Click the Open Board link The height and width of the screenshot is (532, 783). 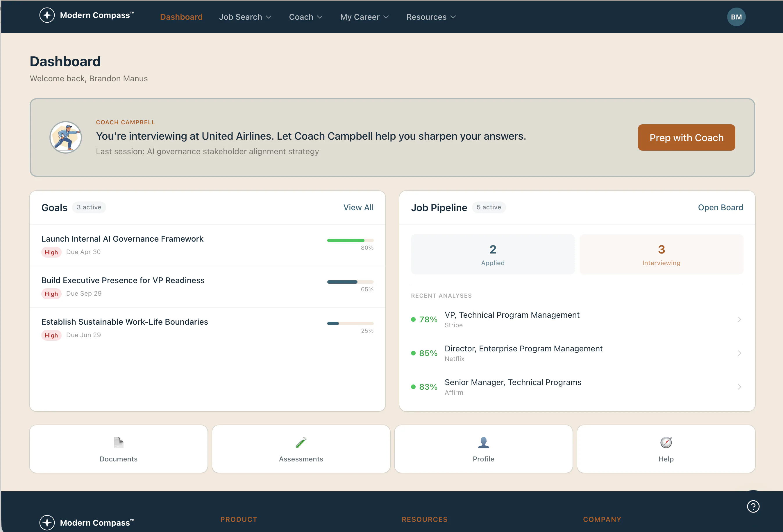pyautogui.click(x=720, y=207)
